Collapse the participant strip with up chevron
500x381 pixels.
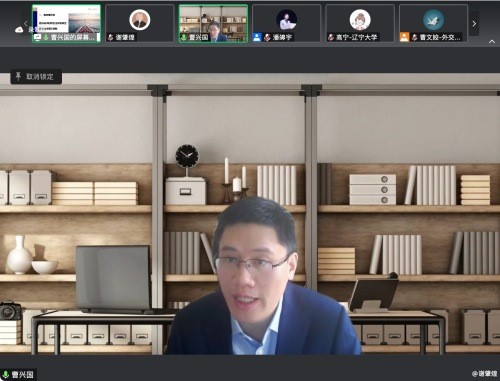492,42
